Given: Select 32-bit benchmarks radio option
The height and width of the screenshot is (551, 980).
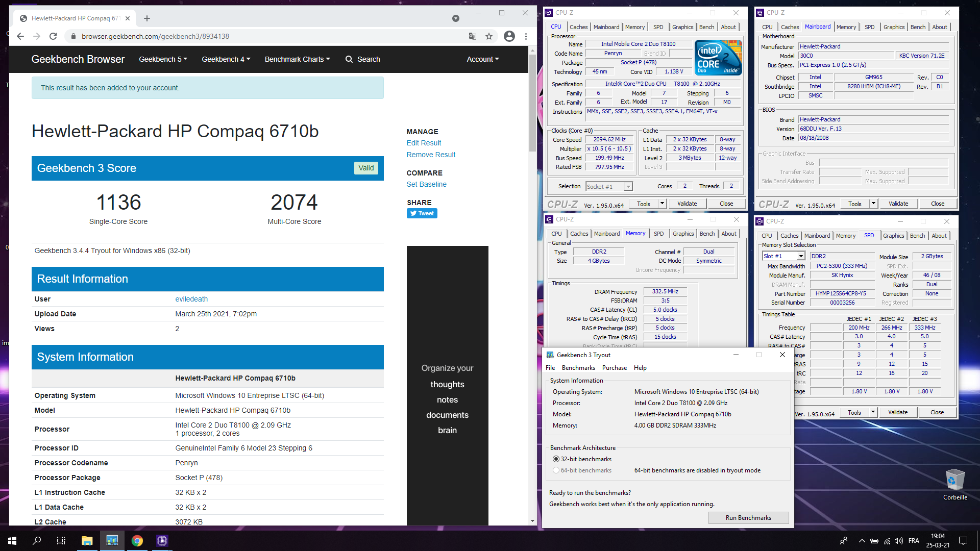Looking at the screenshot, I should [x=556, y=459].
